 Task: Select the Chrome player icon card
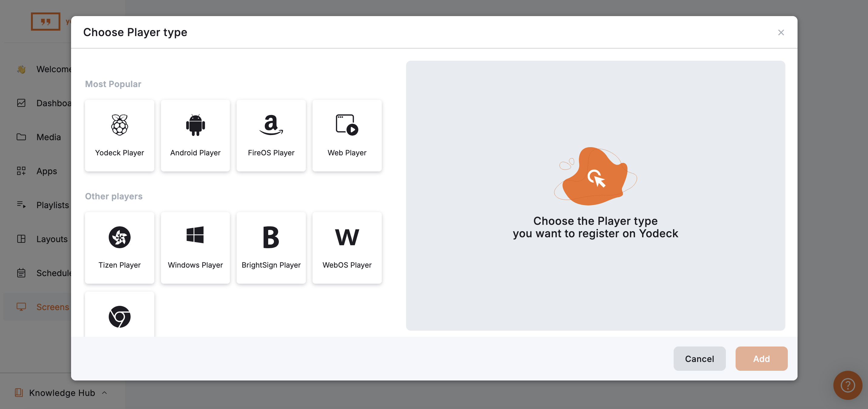119,316
